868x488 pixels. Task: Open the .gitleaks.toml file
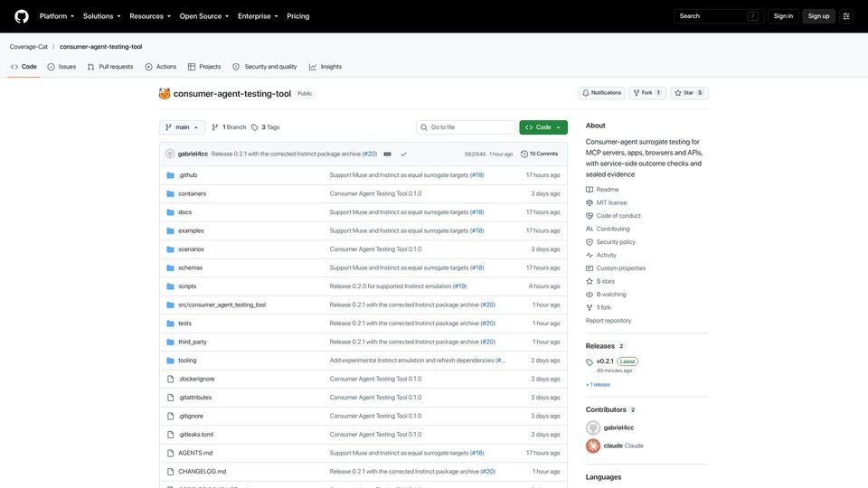point(196,435)
